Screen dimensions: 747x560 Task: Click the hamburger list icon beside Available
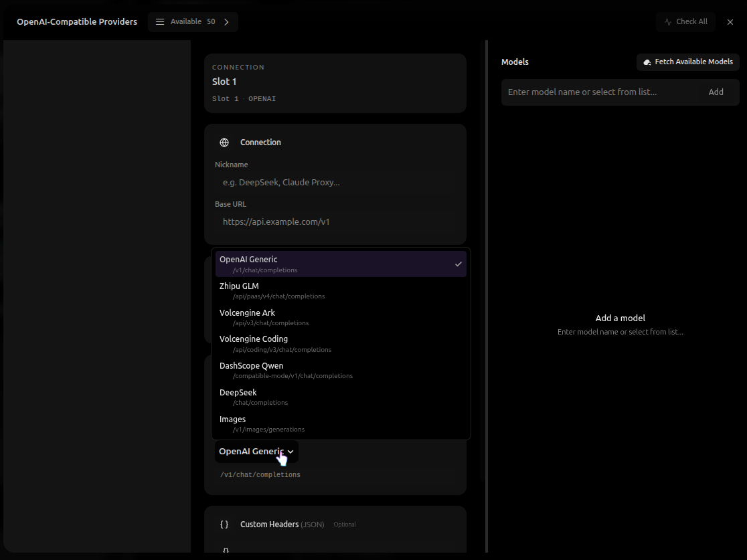point(160,22)
